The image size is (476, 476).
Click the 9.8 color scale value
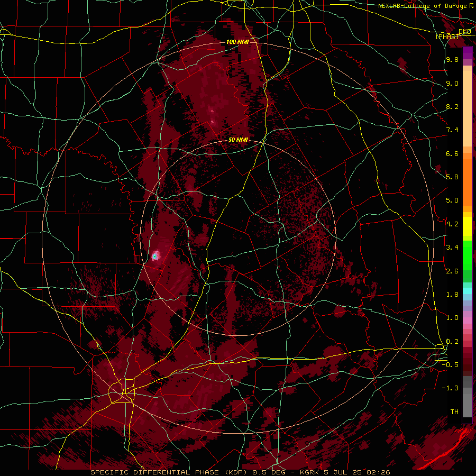pos(452,60)
